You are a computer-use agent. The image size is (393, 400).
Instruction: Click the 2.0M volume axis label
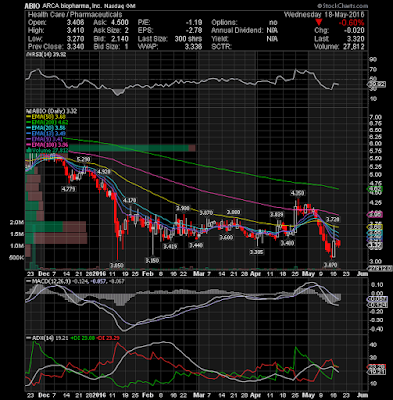[17, 222]
